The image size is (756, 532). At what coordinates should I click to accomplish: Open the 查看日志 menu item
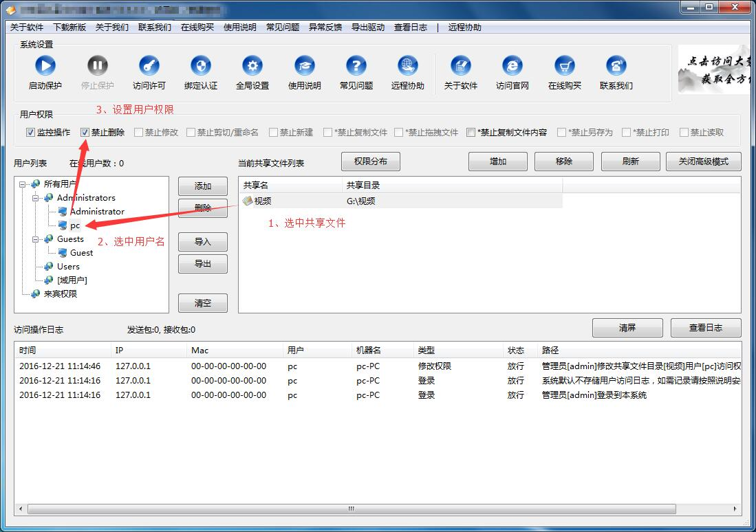[410, 27]
